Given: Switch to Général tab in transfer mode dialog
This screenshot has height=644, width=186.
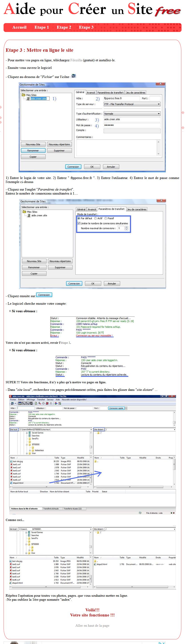Looking at the screenshot, I should point(81,209).
